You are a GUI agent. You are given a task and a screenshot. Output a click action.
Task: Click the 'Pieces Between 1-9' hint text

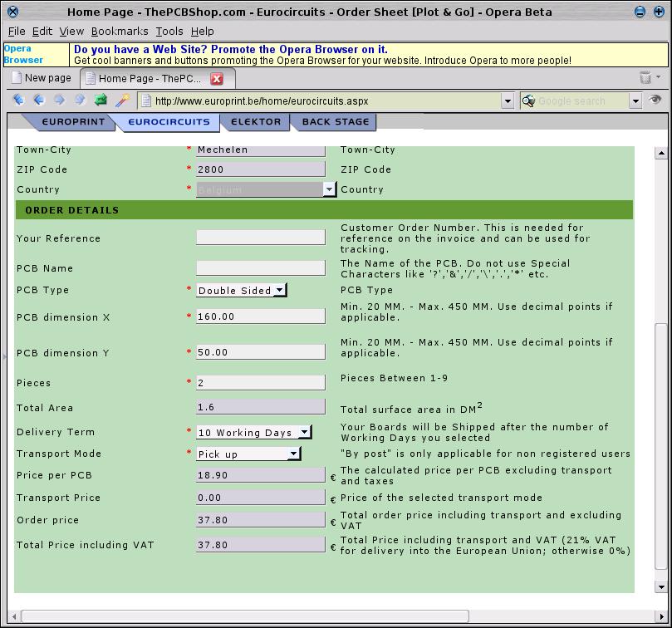click(x=394, y=378)
